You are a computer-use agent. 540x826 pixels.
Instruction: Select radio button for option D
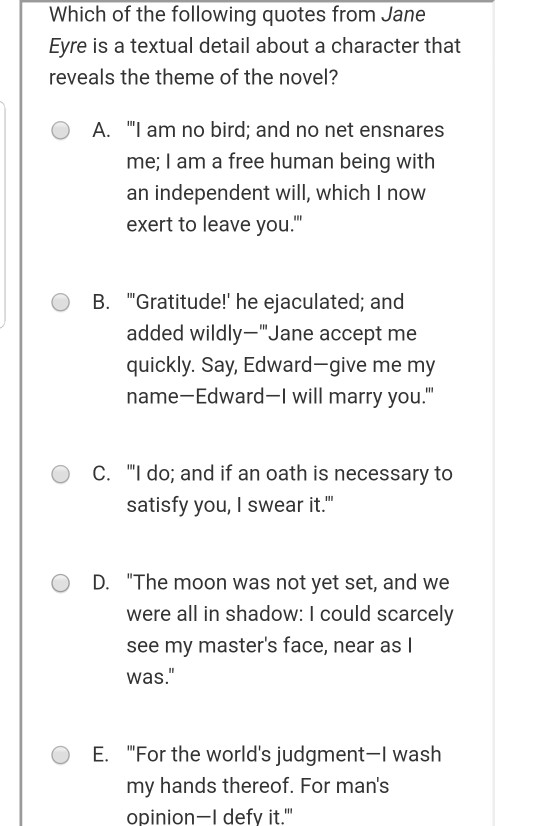pos(61,583)
